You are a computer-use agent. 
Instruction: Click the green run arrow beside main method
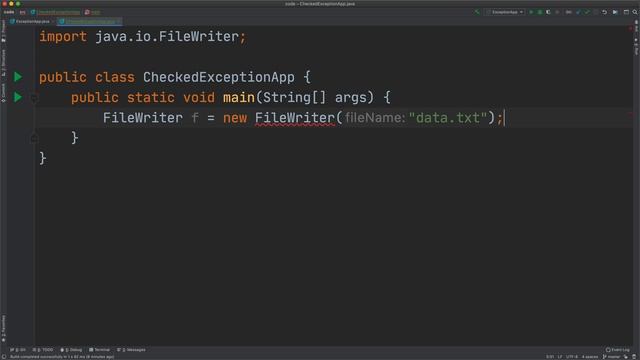click(18, 97)
